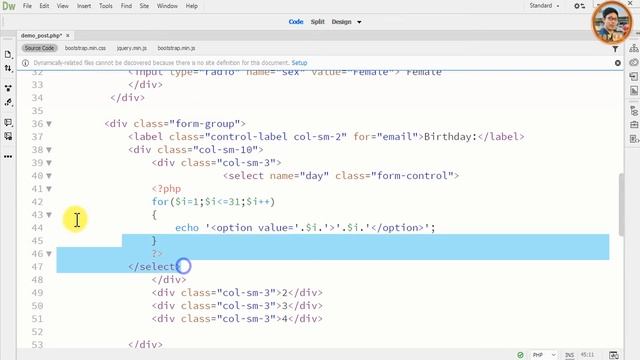640x360 pixels.
Task: Open the Design view dropdown arrow
Action: (x=359, y=22)
